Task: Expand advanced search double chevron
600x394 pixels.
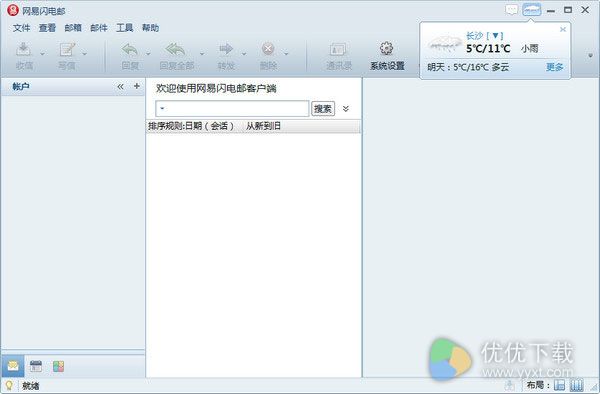Action: [346, 109]
